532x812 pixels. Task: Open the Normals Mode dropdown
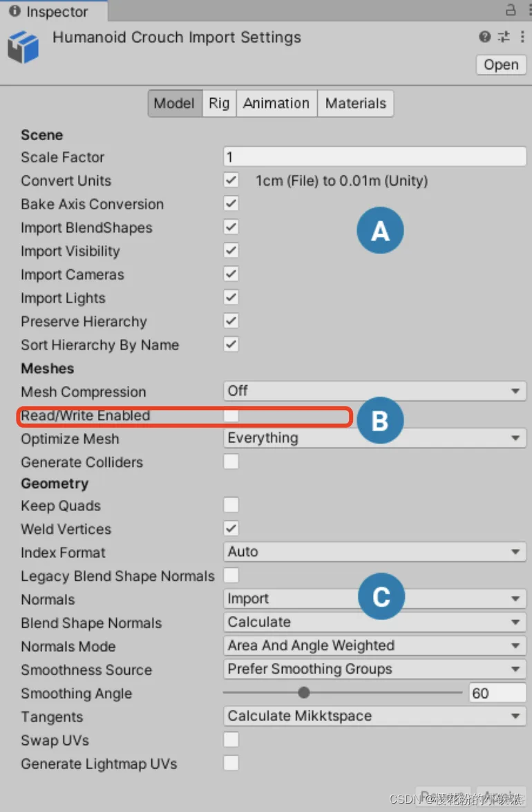[375, 646]
